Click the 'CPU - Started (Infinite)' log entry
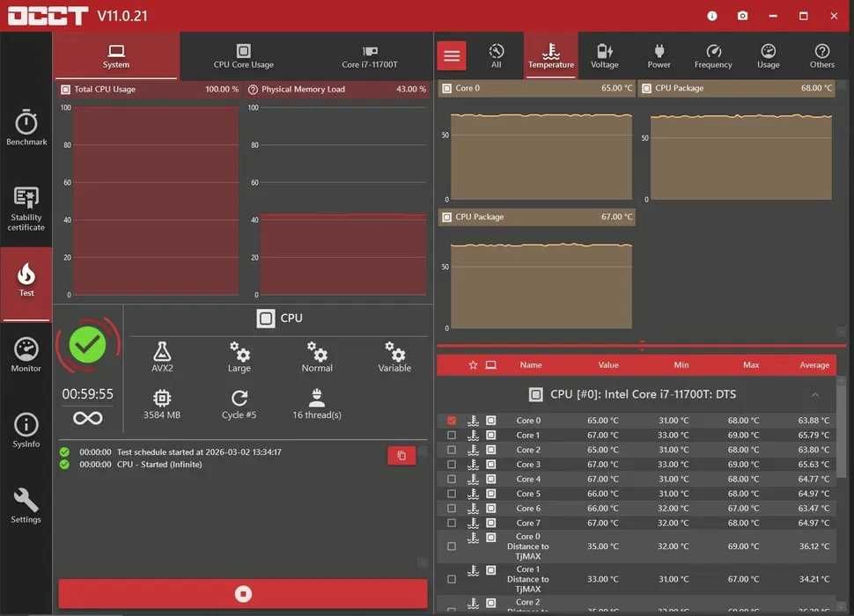The width and height of the screenshot is (854, 616). pos(159,465)
